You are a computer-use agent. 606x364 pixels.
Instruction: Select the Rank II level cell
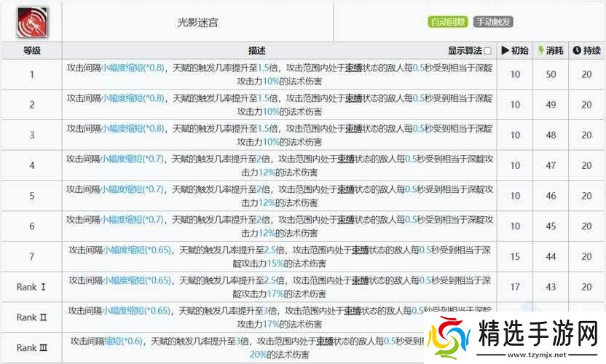pyautogui.click(x=32, y=317)
